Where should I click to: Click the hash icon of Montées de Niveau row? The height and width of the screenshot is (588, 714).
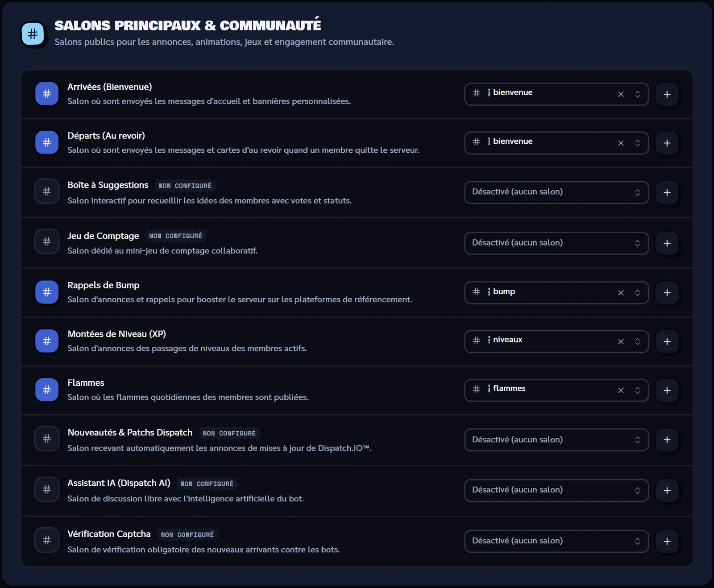tap(47, 341)
